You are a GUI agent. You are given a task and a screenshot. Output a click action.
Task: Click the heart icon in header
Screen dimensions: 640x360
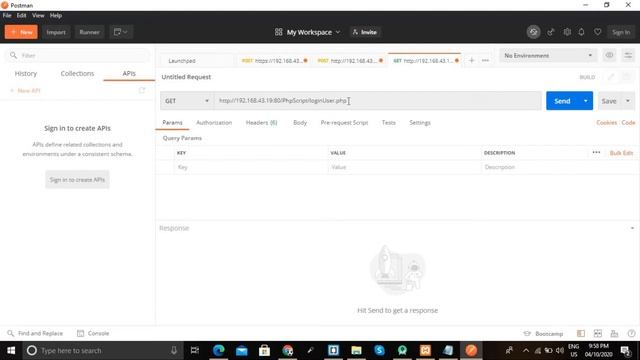(x=598, y=32)
